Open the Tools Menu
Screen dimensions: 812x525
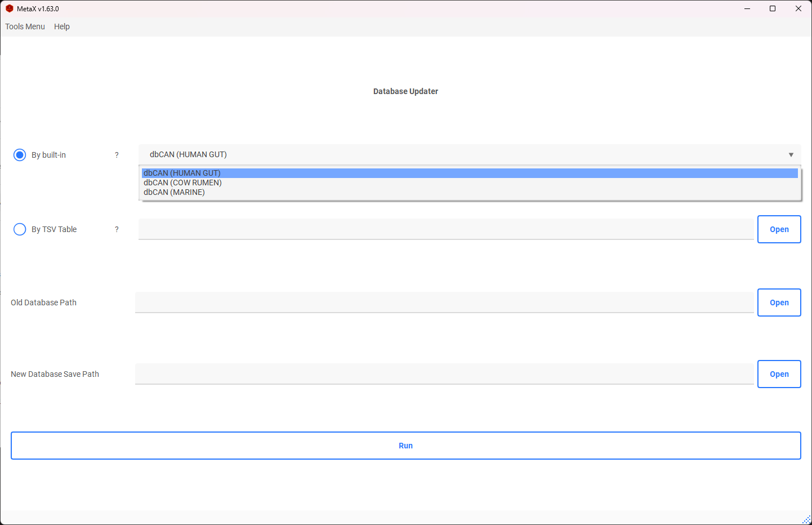click(25, 26)
